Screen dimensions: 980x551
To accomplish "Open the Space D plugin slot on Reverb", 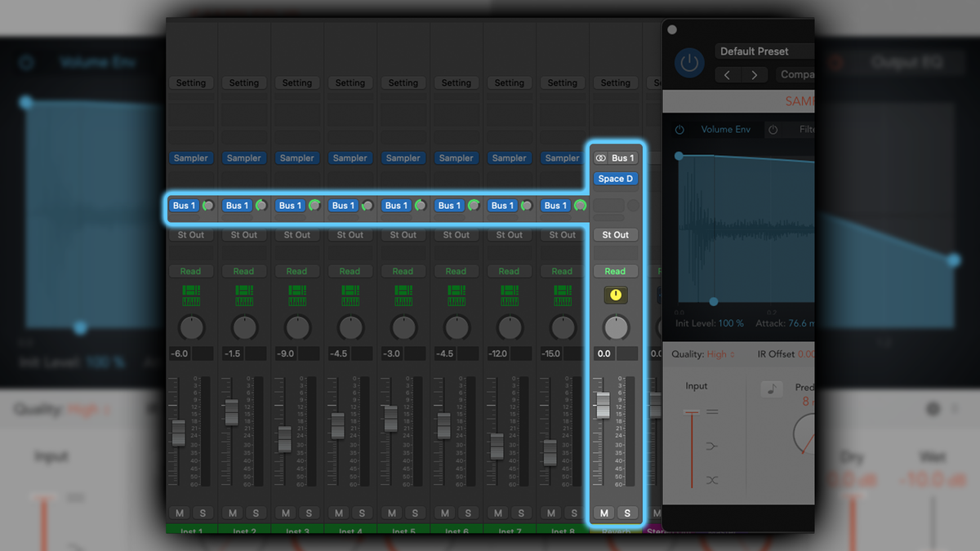I will (615, 178).
